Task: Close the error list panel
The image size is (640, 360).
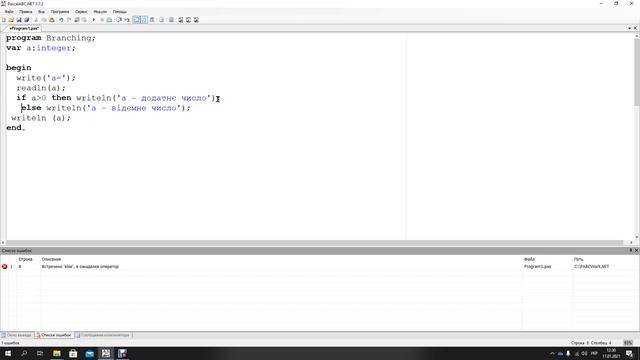Action: click(636, 250)
